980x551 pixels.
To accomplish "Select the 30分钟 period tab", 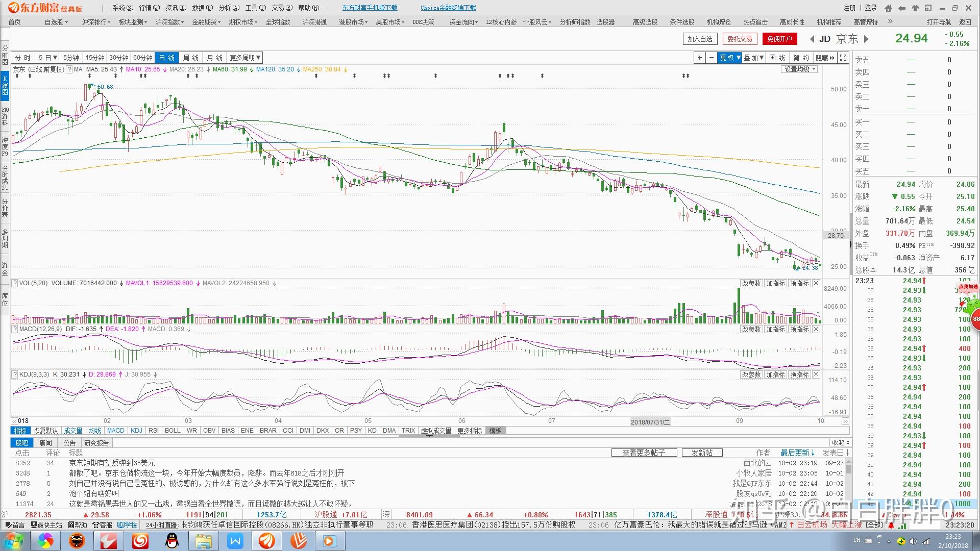I will pyautogui.click(x=119, y=58).
